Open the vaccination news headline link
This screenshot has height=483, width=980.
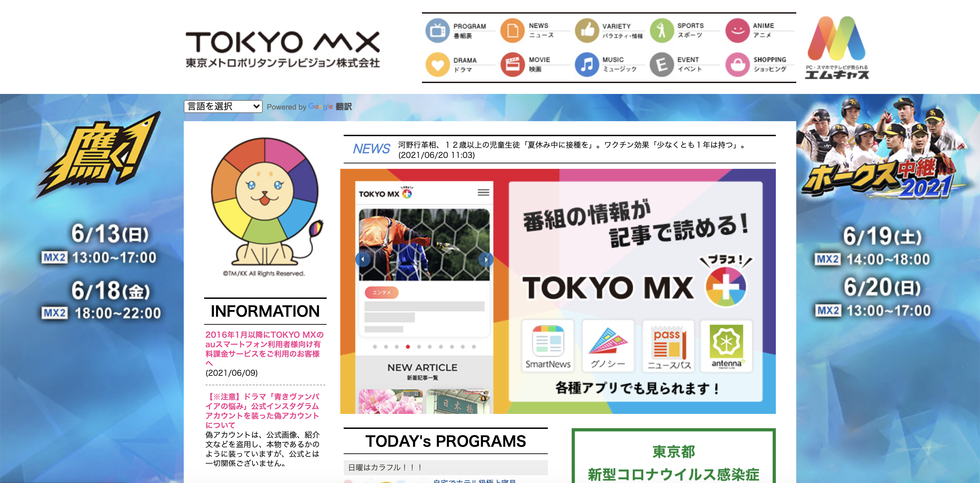tap(571, 145)
